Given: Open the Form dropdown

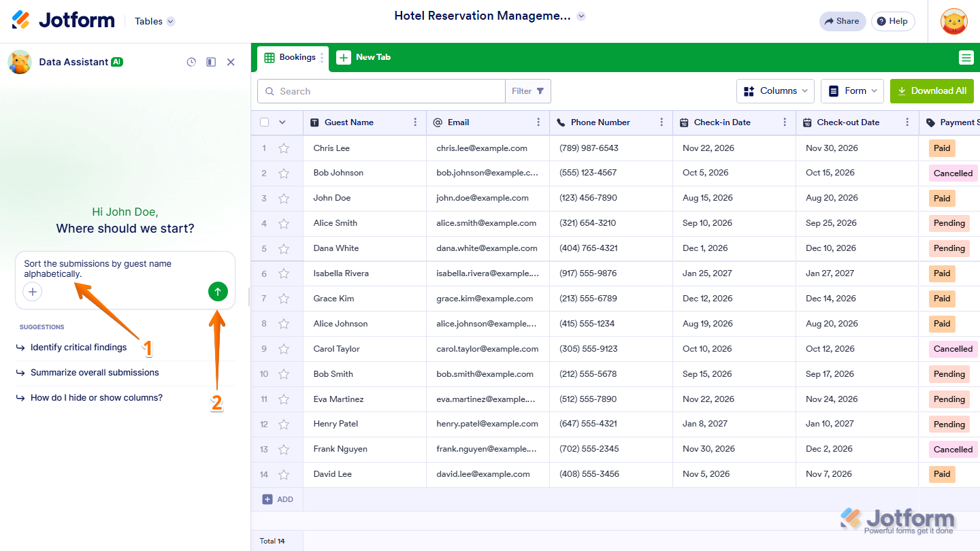Looking at the screenshot, I should coord(852,91).
